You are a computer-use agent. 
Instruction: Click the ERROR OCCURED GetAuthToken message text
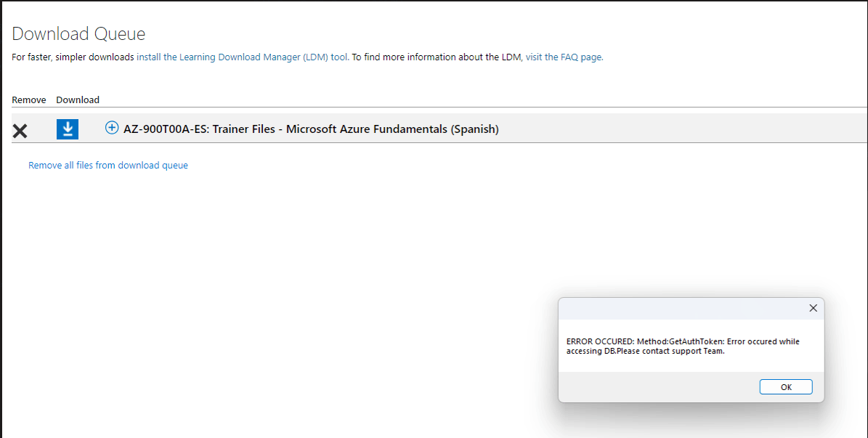[x=683, y=346]
